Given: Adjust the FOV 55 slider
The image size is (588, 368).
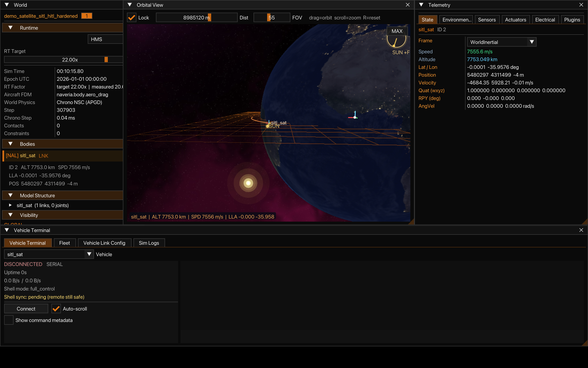Looking at the screenshot, I should pos(272,18).
